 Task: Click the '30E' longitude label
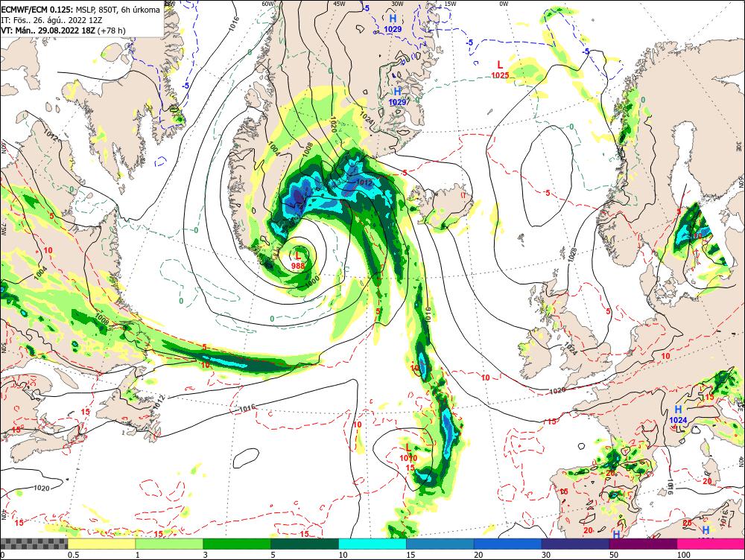[x=740, y=145]
